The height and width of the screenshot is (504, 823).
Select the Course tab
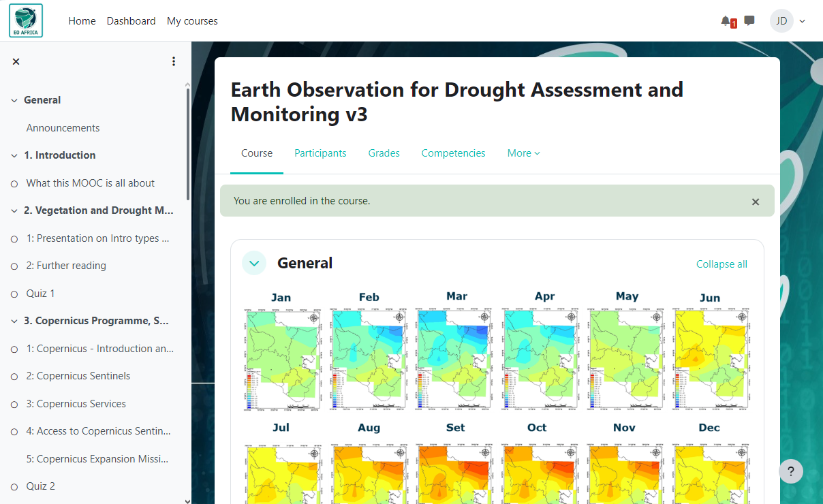coord(257,153)
